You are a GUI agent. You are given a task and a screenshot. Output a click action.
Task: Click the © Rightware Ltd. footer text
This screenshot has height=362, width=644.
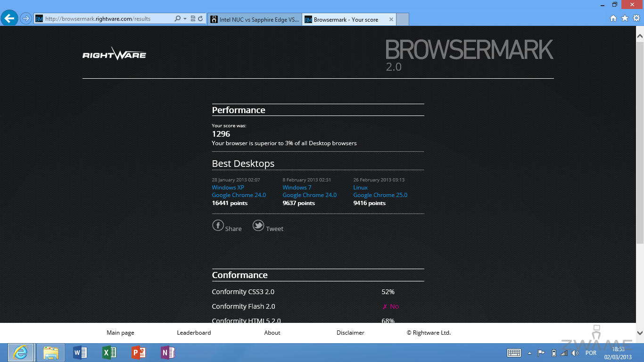(429, 333)
